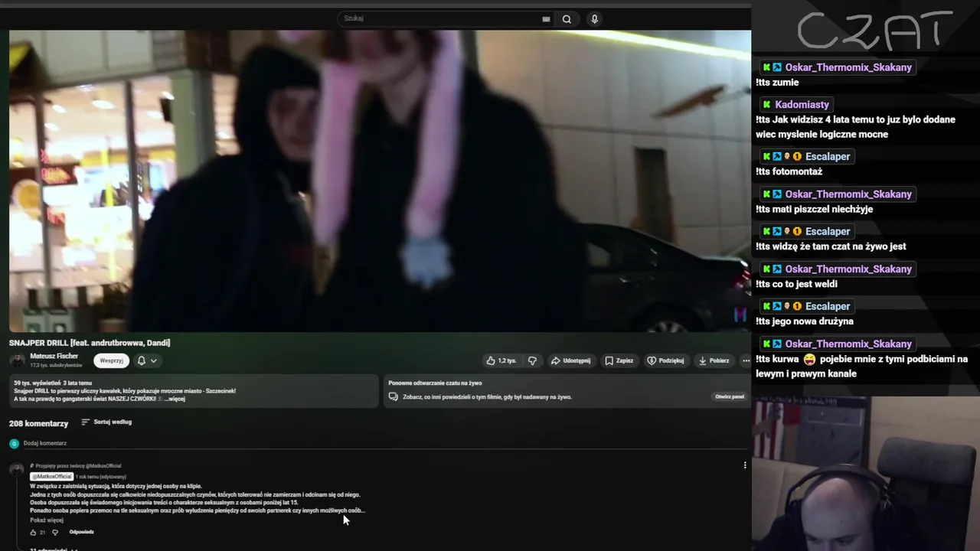
Task: Activate voice search microphone icon
Action: click(x=594, y=19)
